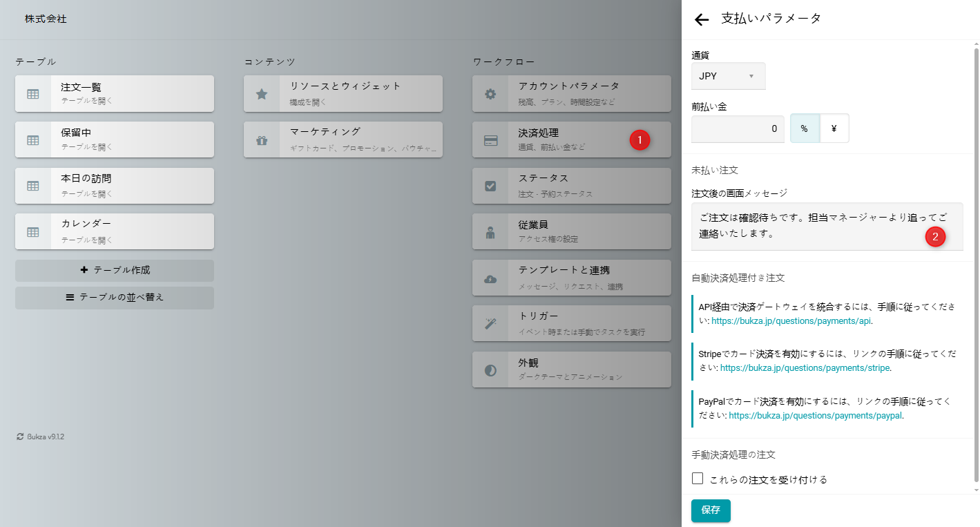
Task: Open the 注文一覧 table
Action: (115, 94)
